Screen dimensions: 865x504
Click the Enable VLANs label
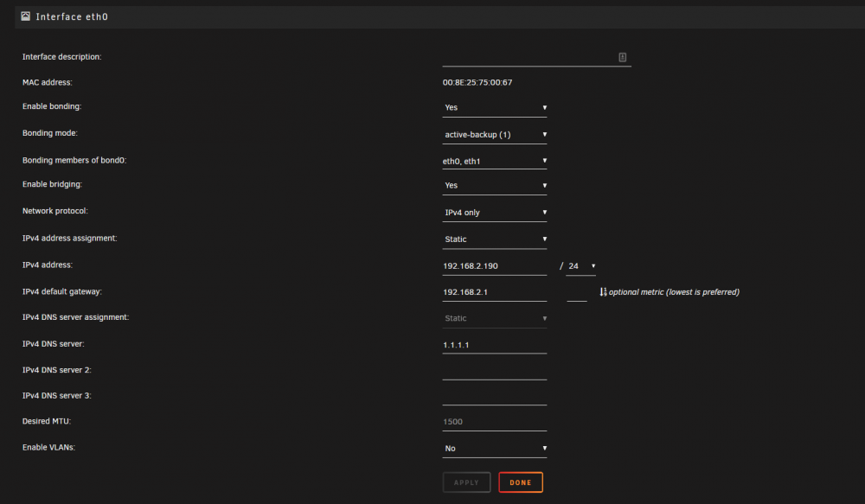pyautogui.click(x=48, y=448)
